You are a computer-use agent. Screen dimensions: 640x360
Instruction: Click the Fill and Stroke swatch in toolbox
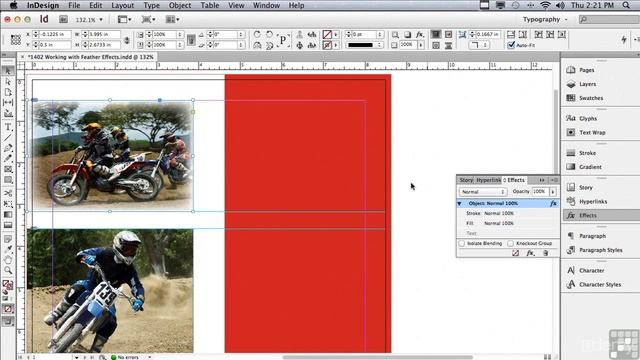8,284
